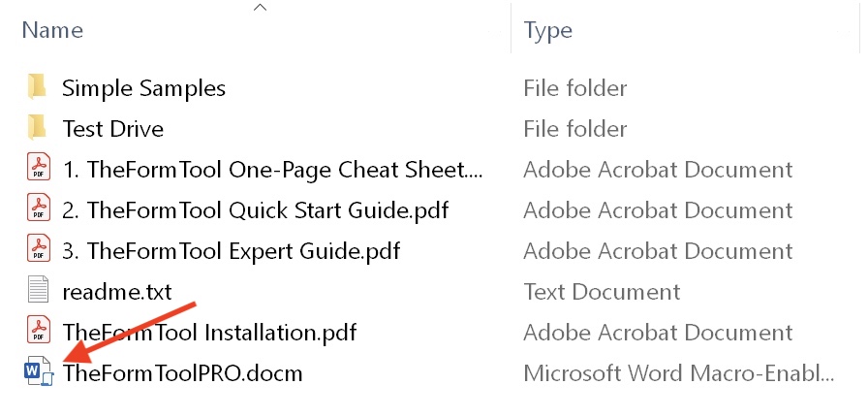Click 'Text Document' type of readme.txt

[x=602, y=292]
